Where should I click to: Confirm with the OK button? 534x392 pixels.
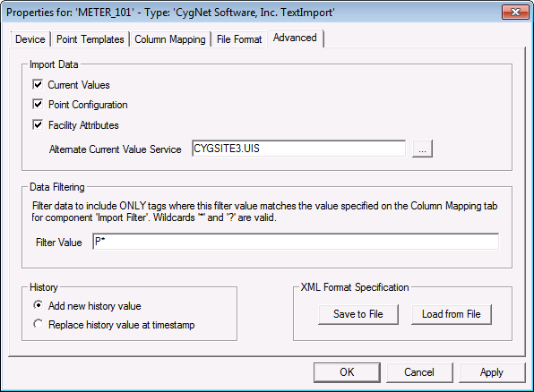(x=347, y=372)
